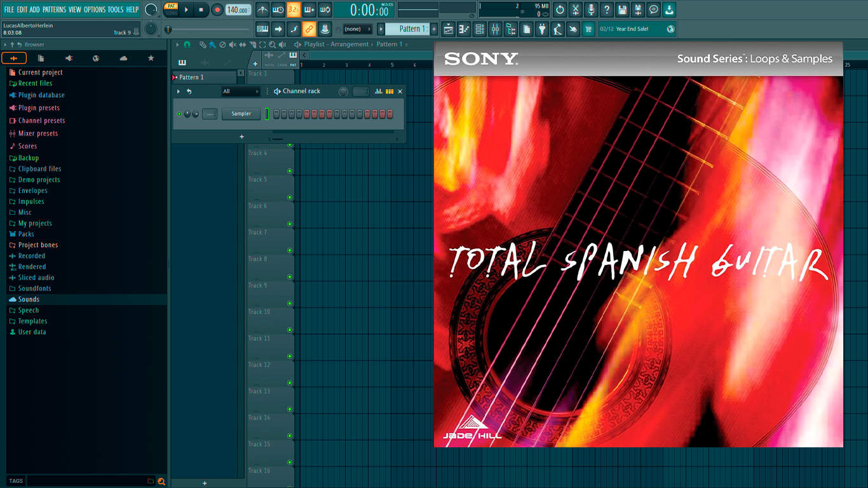Select the delete tool circle-slash icon in the playlist
The image size is (868, 488).
pyautogui.click(x=222, y=44)
